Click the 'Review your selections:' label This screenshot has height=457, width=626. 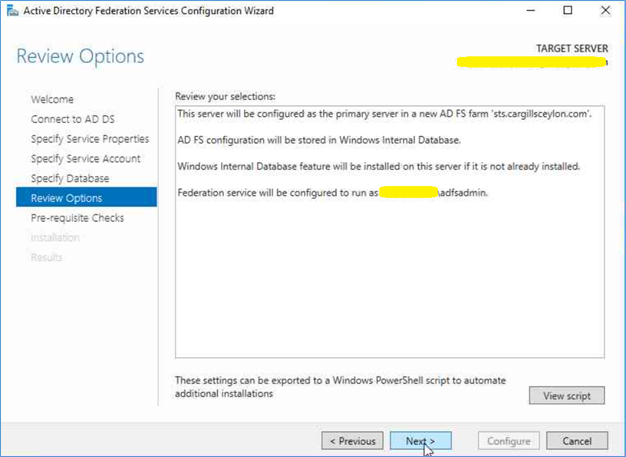225,97
